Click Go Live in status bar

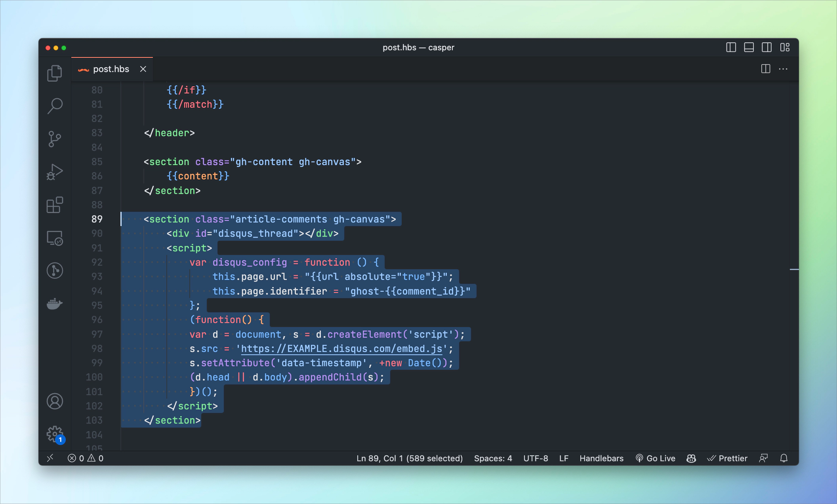(655, 458)
